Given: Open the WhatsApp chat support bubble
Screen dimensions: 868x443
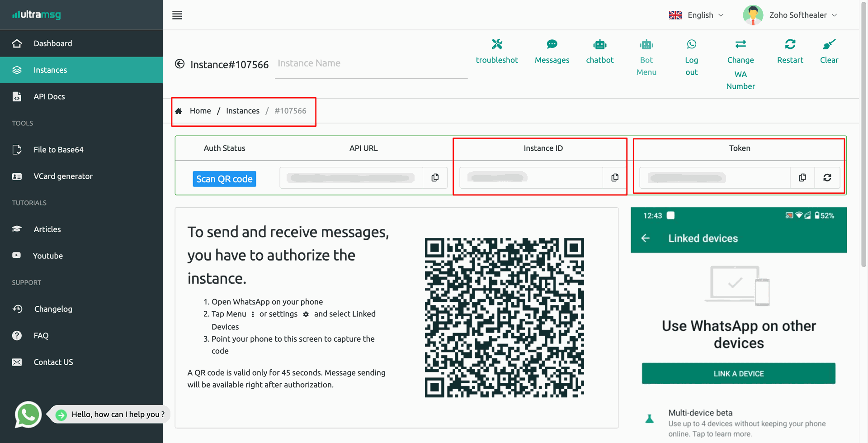Looking at the screenshot, I should tap(28, 414).
